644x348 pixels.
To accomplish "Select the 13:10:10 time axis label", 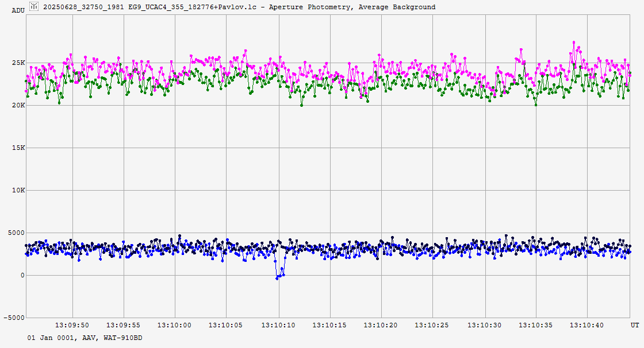I will (278, 325).
